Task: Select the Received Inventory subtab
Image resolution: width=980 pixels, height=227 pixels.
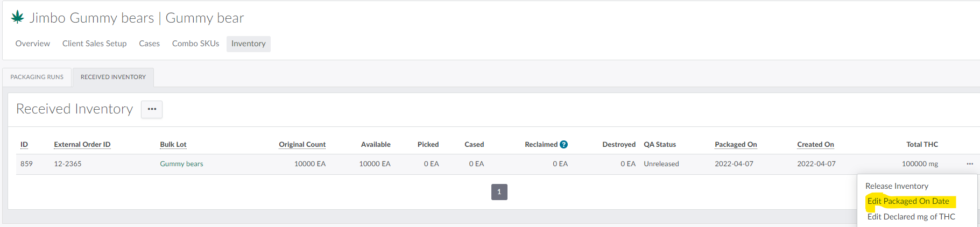Action: (x=113, y=77)
